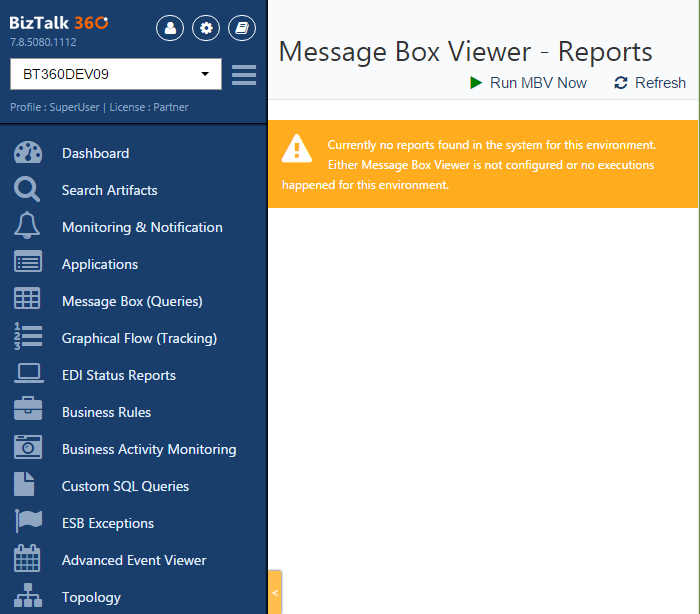The image size is (700, 614).
Task: Open ESB Exceptions
Action: [x=108, y=523]
